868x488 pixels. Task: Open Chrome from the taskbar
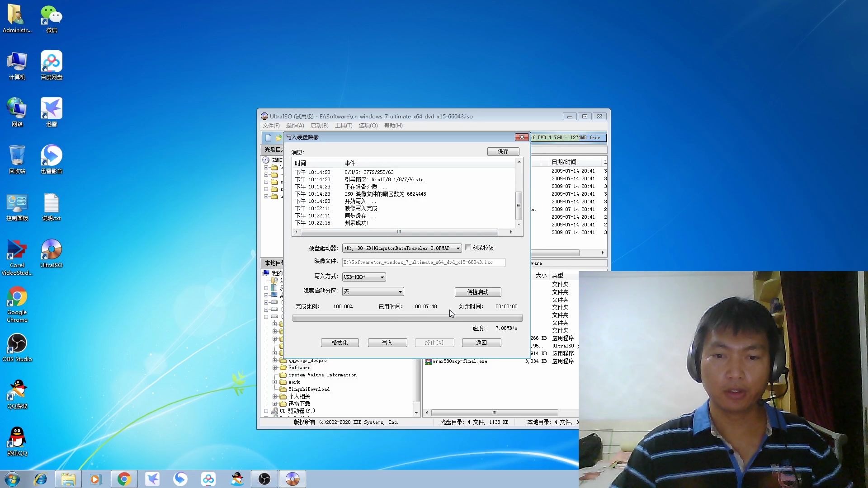point(124,479)
